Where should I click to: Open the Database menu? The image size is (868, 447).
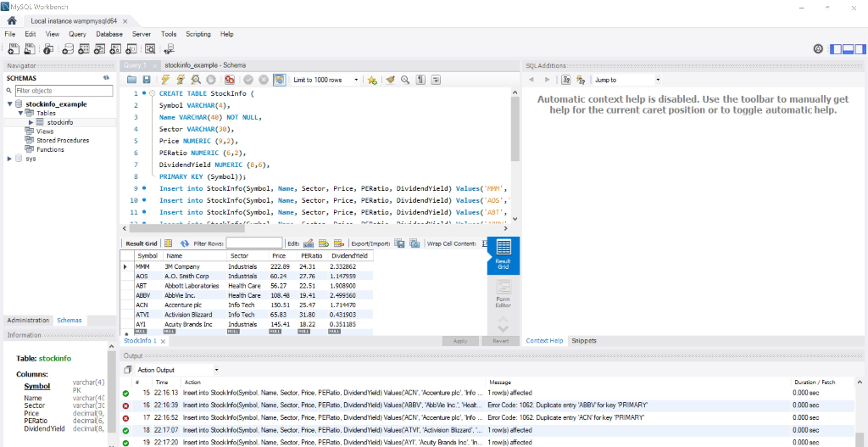pos(109,34)
